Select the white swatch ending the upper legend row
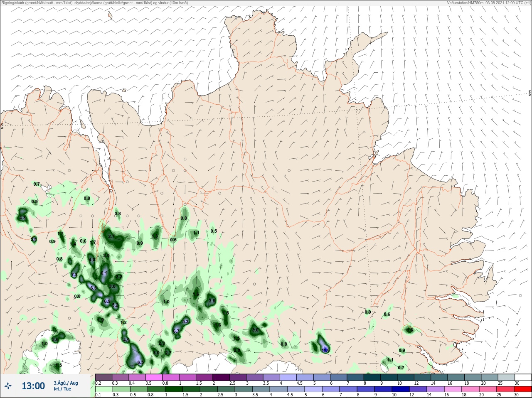Viewport: 532px width, 398px height. 522,377
